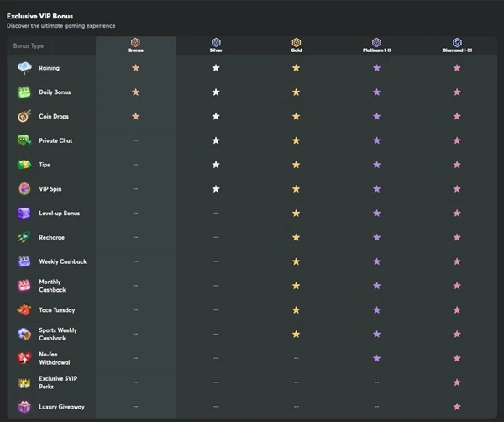Click the Daily Bonus calendar icon
504x422 pixels.
click(24, 92)
